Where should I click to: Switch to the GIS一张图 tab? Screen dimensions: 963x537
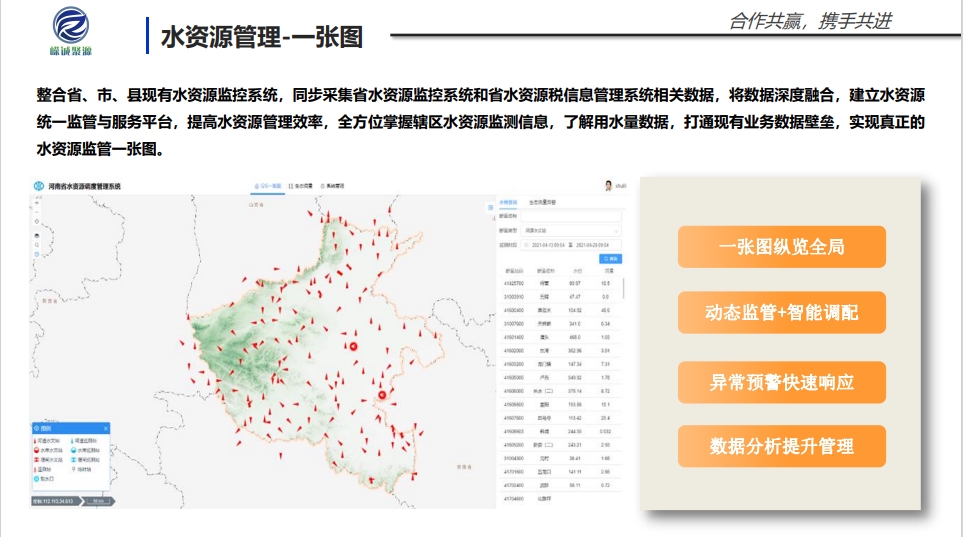click(x=269, y=186)
